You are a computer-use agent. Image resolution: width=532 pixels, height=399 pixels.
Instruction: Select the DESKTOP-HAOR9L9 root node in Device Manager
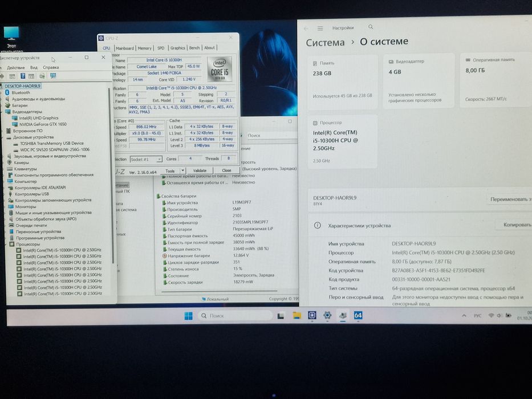(22, 86)
